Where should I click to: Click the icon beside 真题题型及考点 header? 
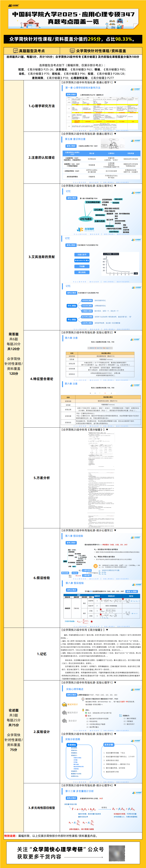coord(15,51)
